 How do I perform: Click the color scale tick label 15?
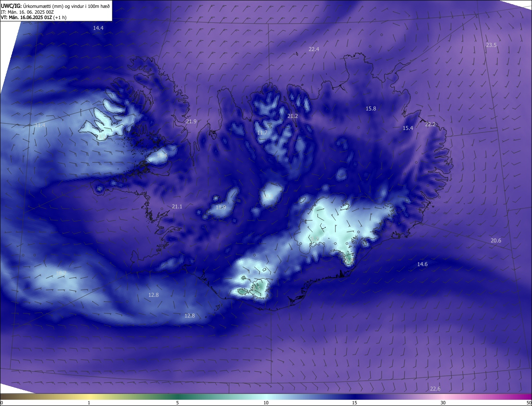coord(355,403)
